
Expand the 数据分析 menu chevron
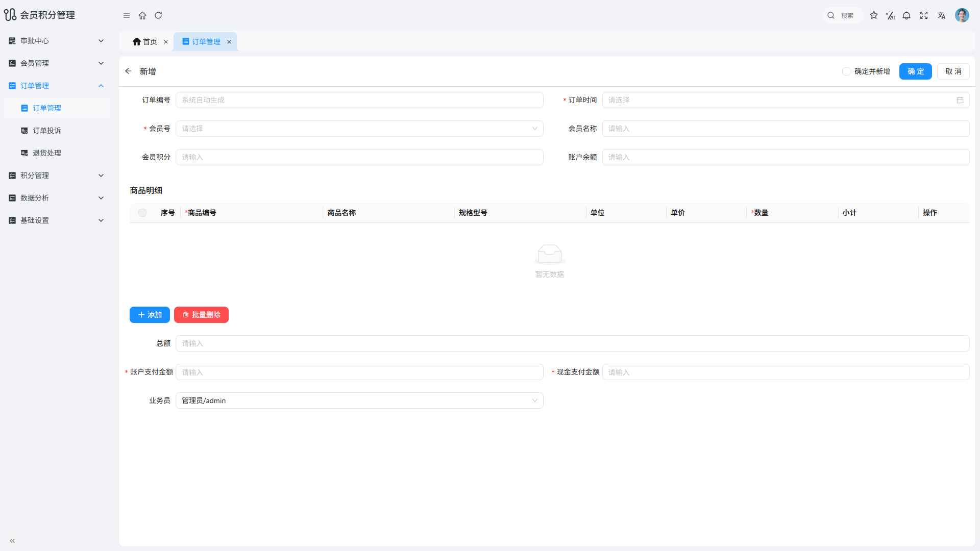click(101, 198)
